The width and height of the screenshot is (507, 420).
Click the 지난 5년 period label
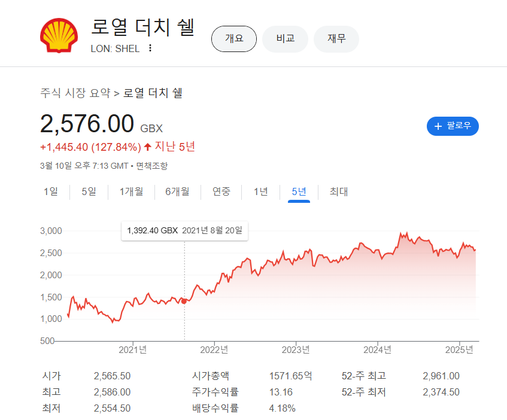[175, 147]
